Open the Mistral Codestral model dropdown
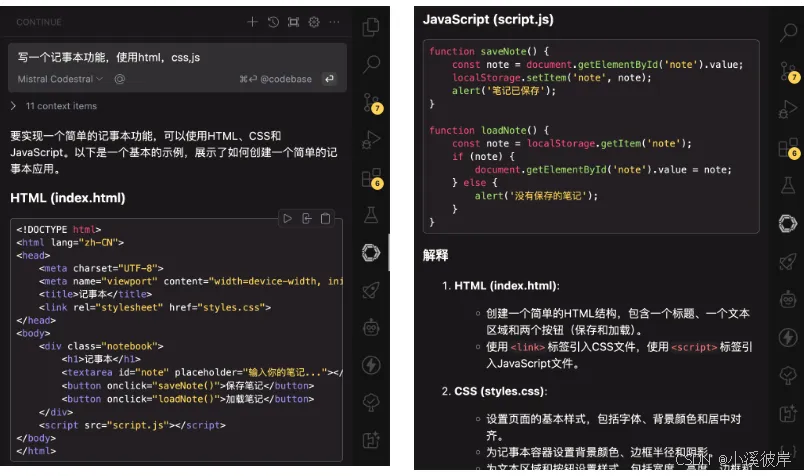This screenshot has height=476, width=804. (x=60, y=79)
